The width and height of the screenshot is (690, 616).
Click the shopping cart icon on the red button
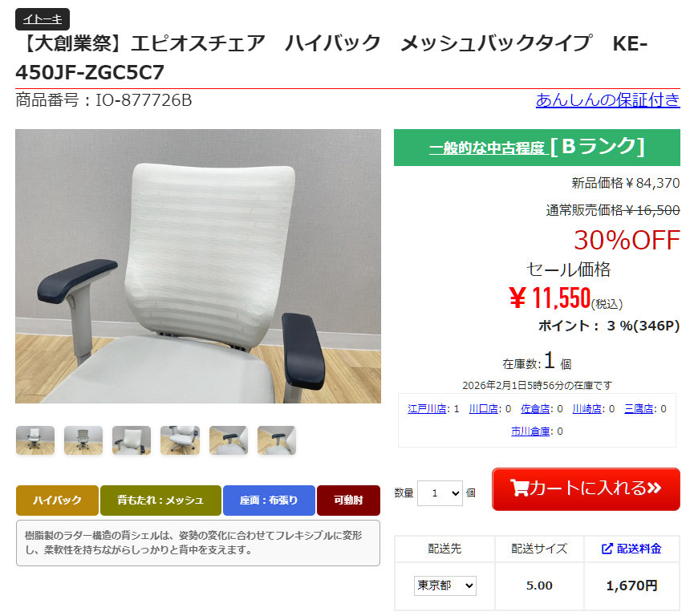click(x=519, y=488)
